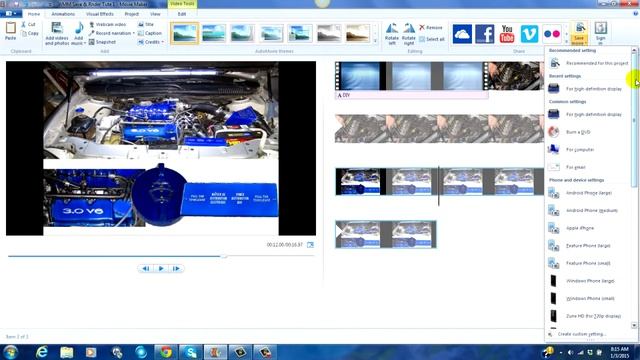Share to YouTube icon
The width and height of the screenshot is (640, 360).
[507, 33]
